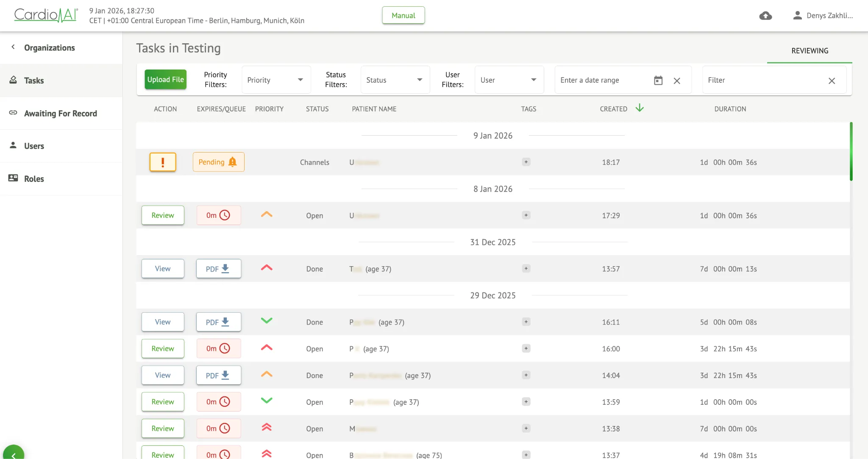868x459 pixels.
Task: Add tag to the 13:59 task row
Action: coord(526,402)
